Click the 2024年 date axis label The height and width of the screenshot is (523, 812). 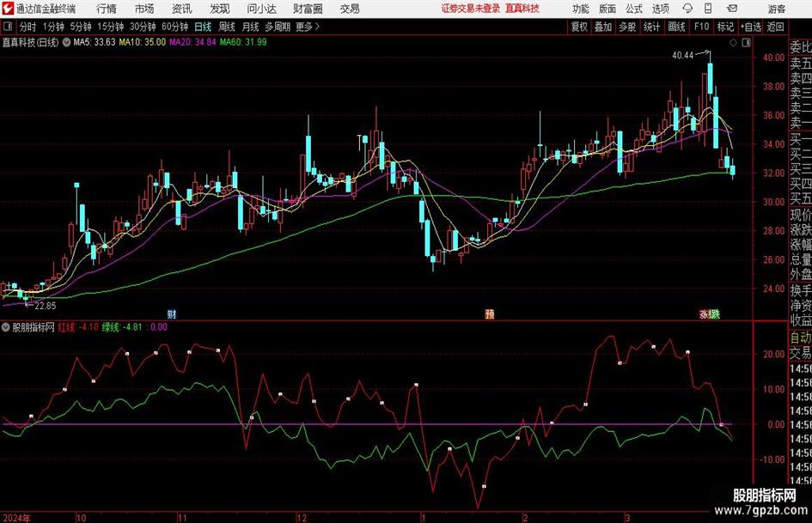coord(16,518)
